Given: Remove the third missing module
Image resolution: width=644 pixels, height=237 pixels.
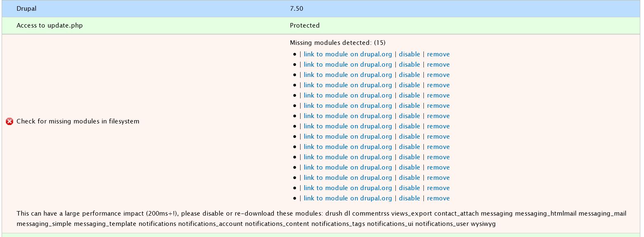Looking at the screenshot, I should click(438, 74).
